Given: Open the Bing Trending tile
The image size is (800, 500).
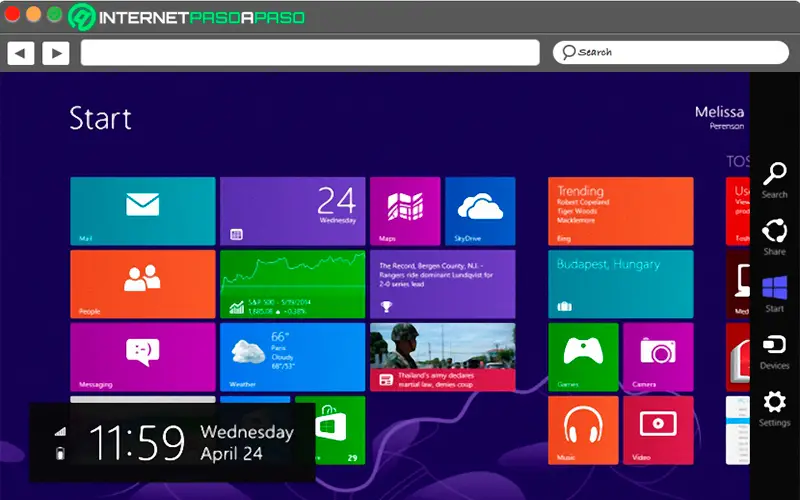Looking at the screenshot, I should (x=620, y=211).
